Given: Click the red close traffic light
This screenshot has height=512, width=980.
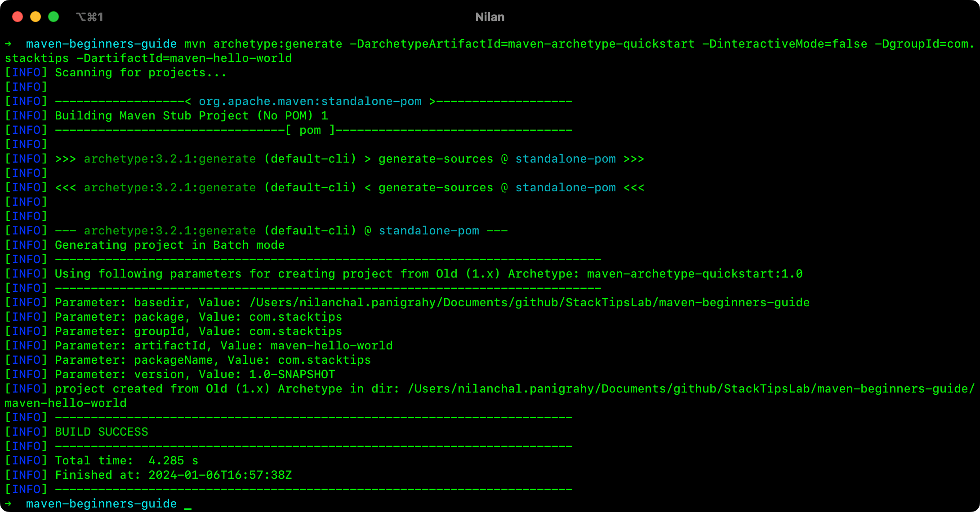Looking at the screenshot, I should (x=18, y=17).
